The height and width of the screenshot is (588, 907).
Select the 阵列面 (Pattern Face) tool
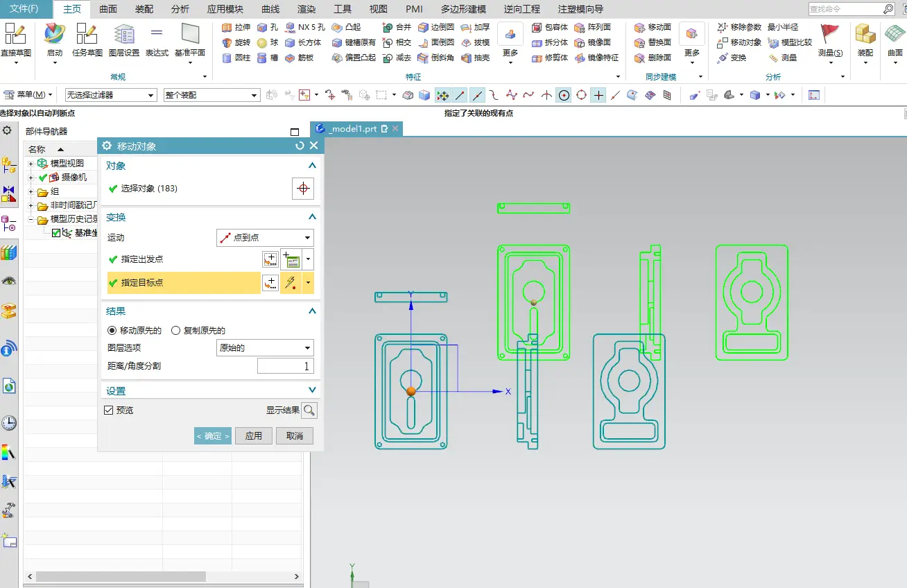pos(580,27)
